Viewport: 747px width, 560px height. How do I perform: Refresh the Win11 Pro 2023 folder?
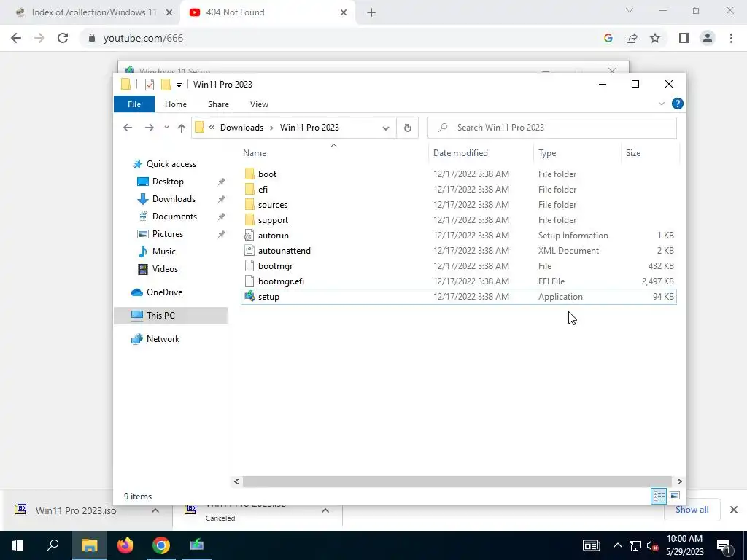(x=407, y=128)
